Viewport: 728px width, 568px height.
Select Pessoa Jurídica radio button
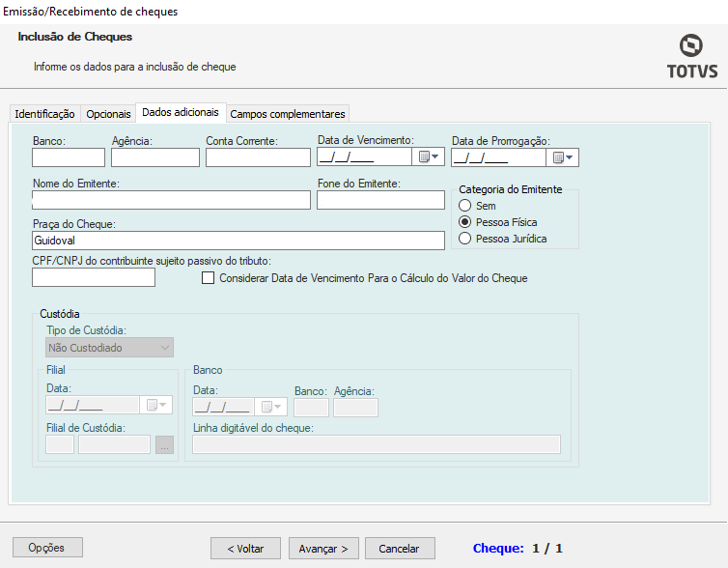coord(465,239)
